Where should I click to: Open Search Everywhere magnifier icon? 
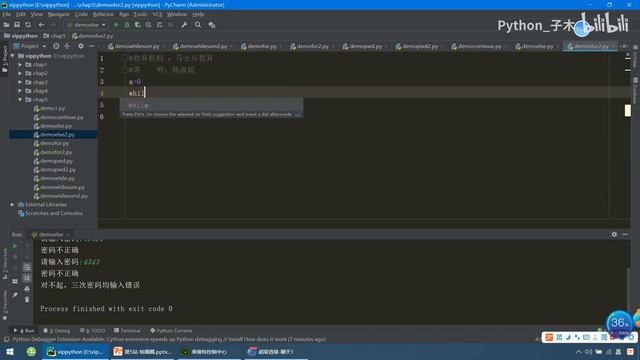[x=198, y=25]
